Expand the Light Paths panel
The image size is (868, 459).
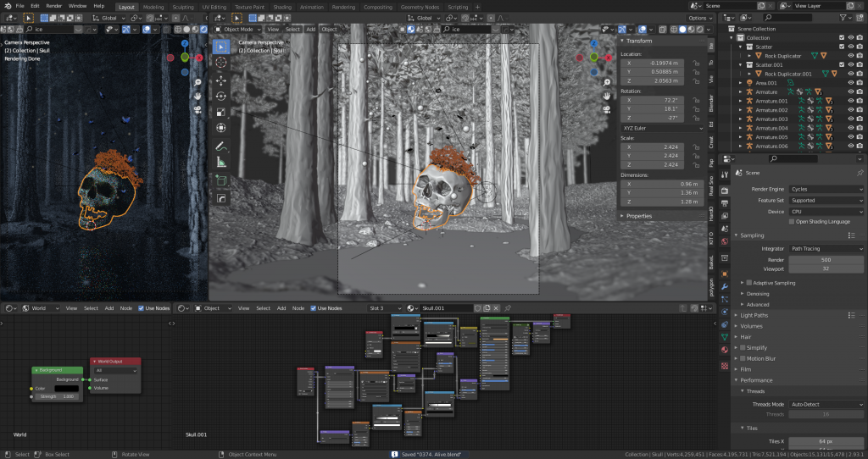[x=754, y=315]
